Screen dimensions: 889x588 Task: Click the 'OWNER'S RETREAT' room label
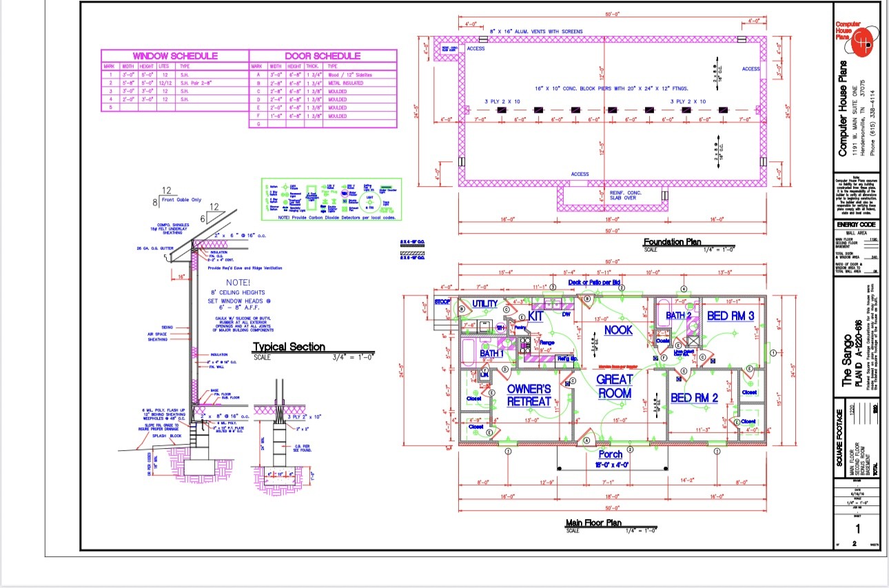[529, 395]
